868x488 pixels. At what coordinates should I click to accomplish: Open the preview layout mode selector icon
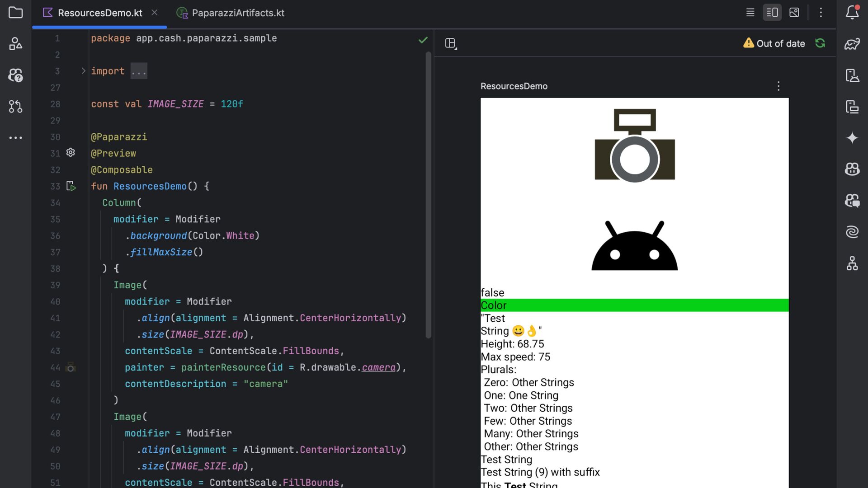point(451,43)
